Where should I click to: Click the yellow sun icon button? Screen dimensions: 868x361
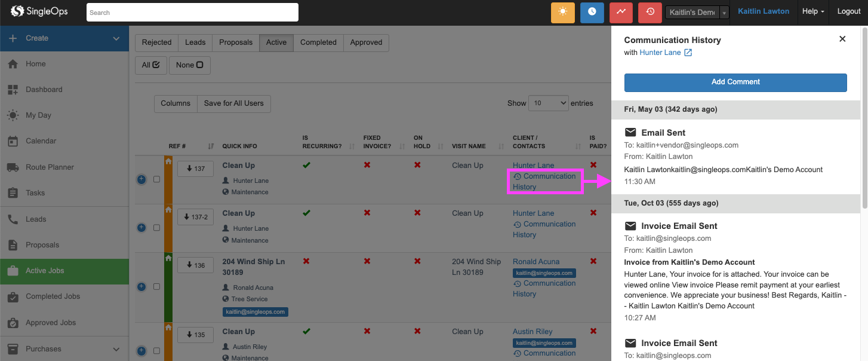click(562, 12)
